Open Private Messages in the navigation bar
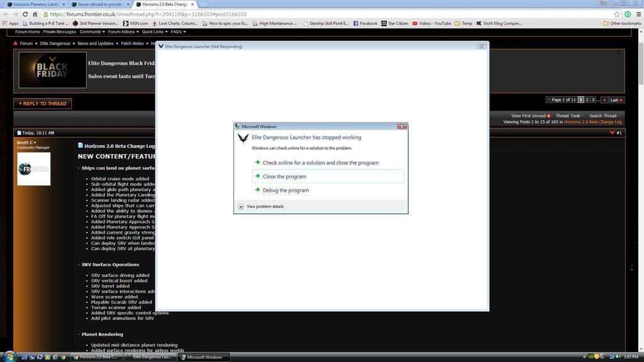Image resolution: width=644 pixels, height=362 pixels. tap(60, 31)
